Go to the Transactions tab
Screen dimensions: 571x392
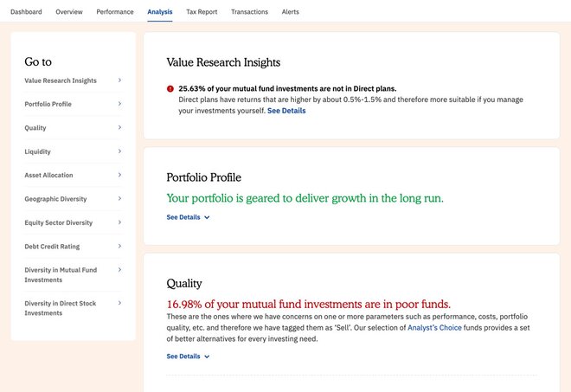249,12
